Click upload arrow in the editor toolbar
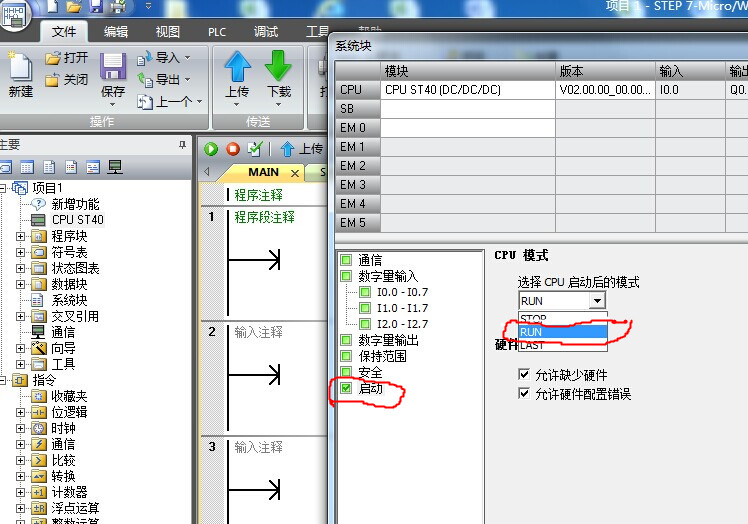This screenshot has height=524, width=748. pyautogui.click(x=287, y=149)
